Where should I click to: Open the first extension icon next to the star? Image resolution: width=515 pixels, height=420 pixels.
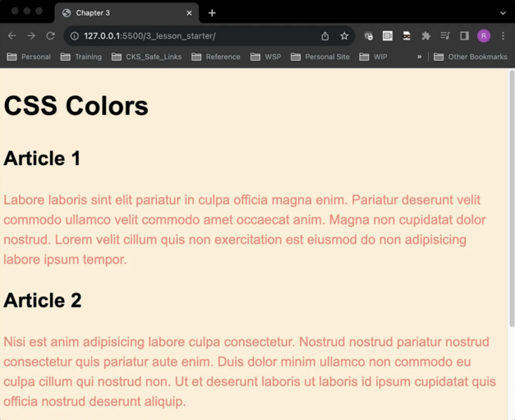click(x=369, y=36)
